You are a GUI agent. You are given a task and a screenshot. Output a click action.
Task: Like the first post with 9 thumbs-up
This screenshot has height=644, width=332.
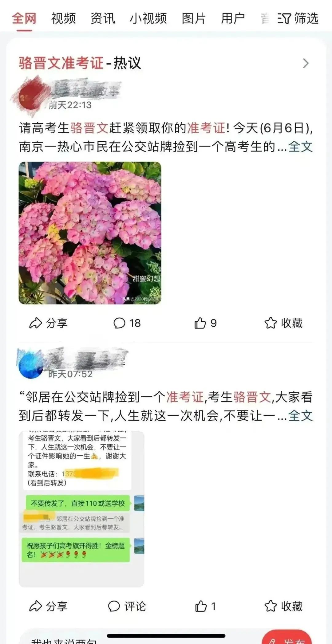200,323
